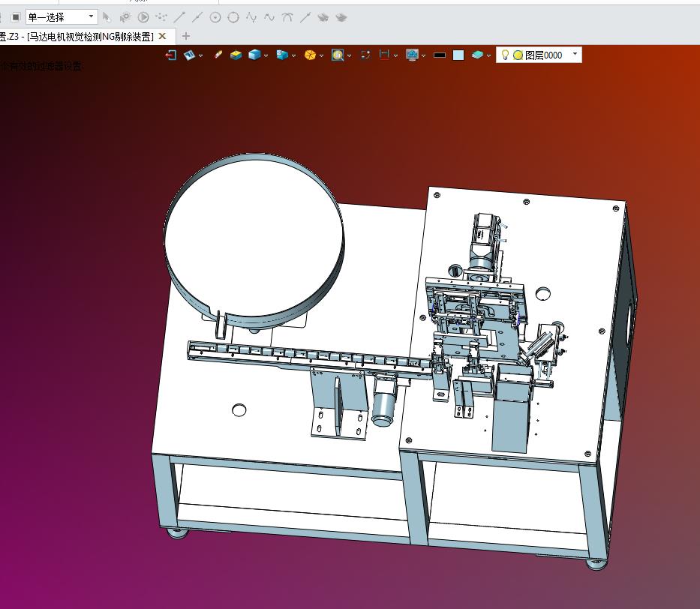Open the 单一选择 selection mode dropdown

tap(62, 17)
